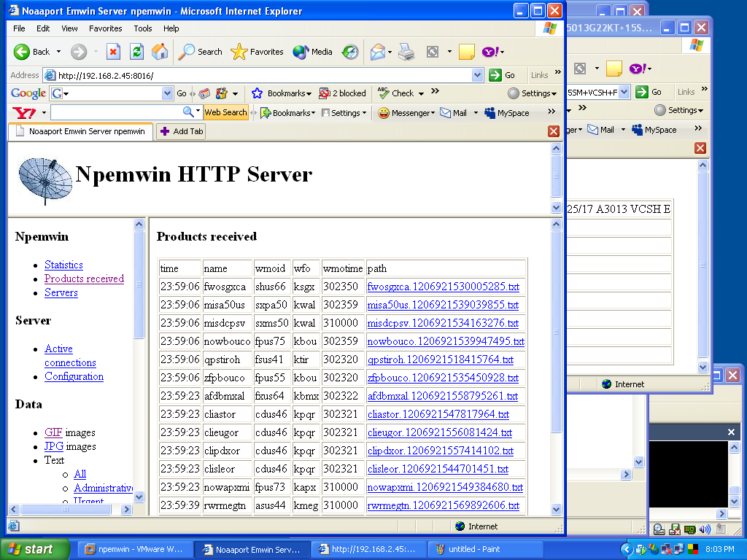This screenshot has width=747, height=560.
Task: Open the Media pane
Action: [312, 52]
